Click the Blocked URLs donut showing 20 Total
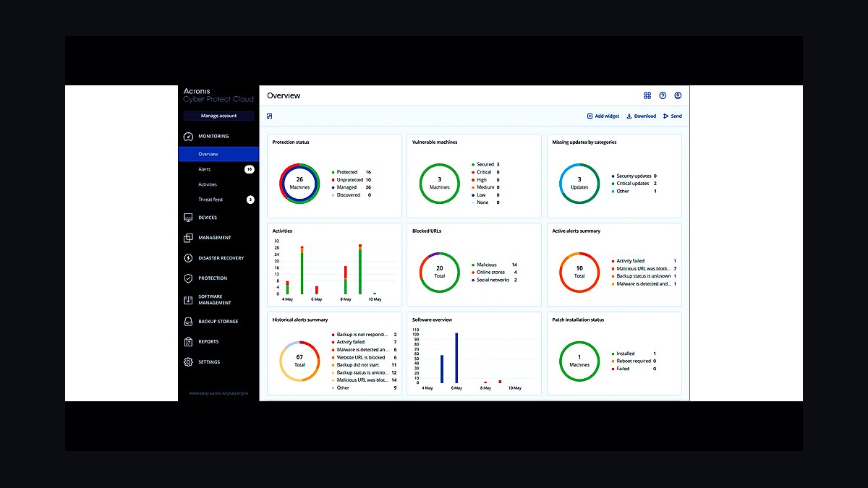The height and width of the screenshot is (488, 868). coord(440,272)
